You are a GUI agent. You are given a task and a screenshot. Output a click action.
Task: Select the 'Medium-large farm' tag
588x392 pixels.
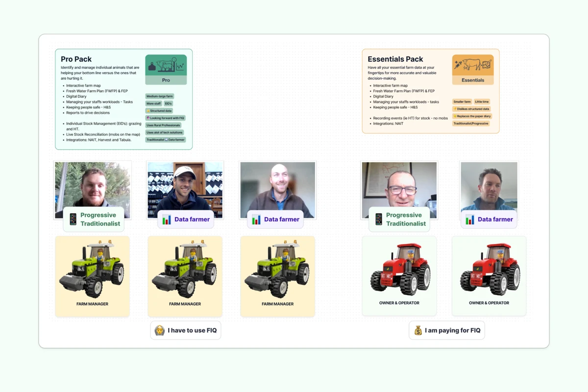pos(160,97)
